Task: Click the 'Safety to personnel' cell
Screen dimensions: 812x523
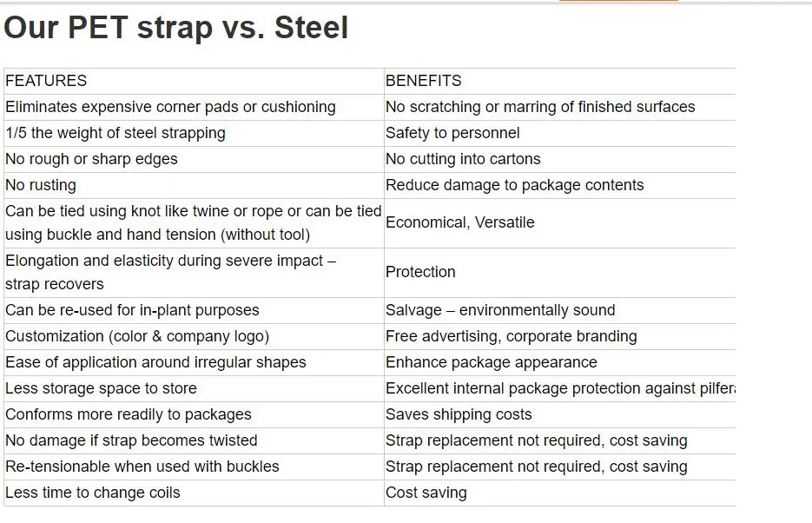Action: 560,133
